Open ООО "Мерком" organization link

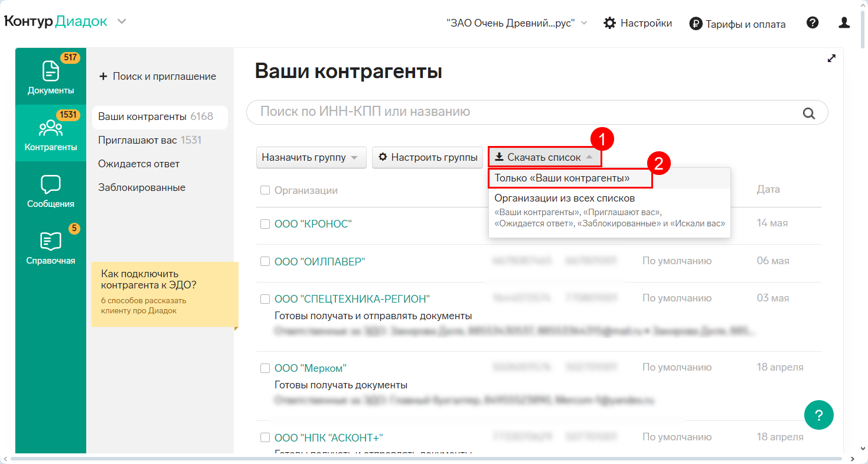(311, 368)
